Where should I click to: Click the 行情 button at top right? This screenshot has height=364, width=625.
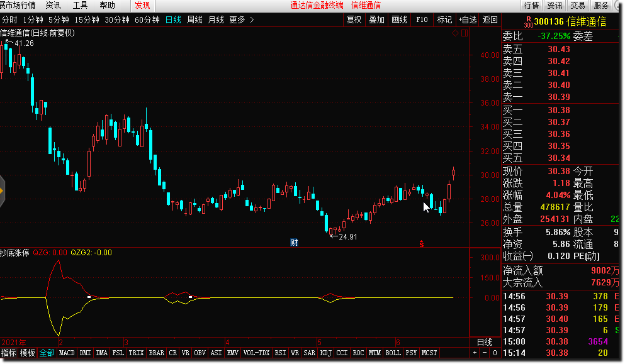pyautogui.click(x=531, y=5)
